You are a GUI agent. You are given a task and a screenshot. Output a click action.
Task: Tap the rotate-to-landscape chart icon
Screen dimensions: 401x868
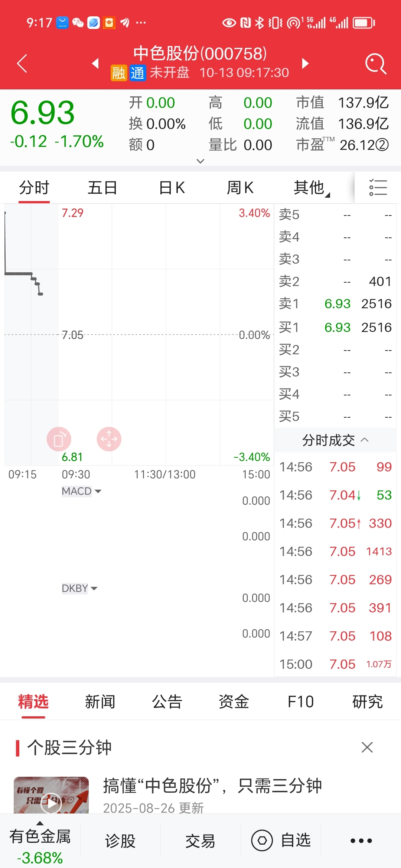(59, 439)
